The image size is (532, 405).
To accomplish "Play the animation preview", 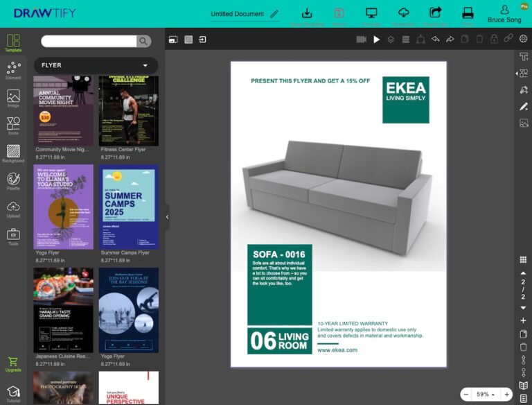I will coord(377,40).
